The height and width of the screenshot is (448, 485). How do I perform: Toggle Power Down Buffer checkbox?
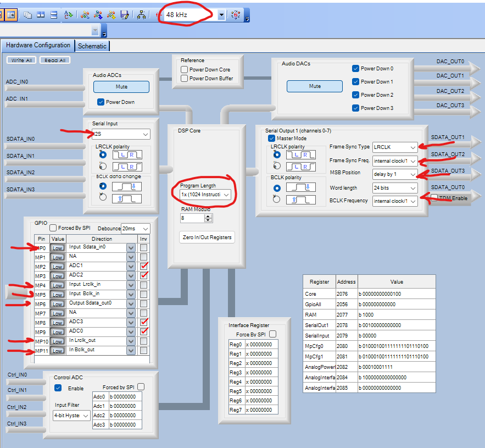(185, 78)
